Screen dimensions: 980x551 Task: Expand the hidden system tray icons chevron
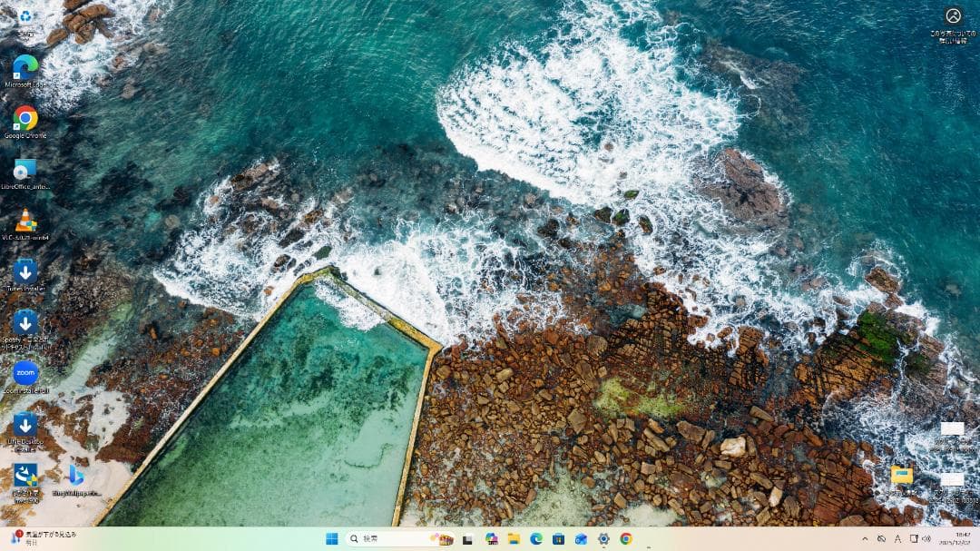[x=864, y=539]
